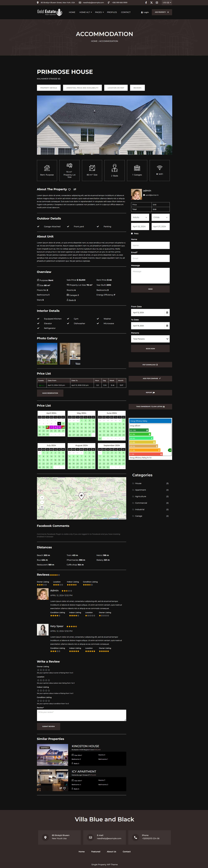Open the Instagram icon in top bar

pos(157,2)
